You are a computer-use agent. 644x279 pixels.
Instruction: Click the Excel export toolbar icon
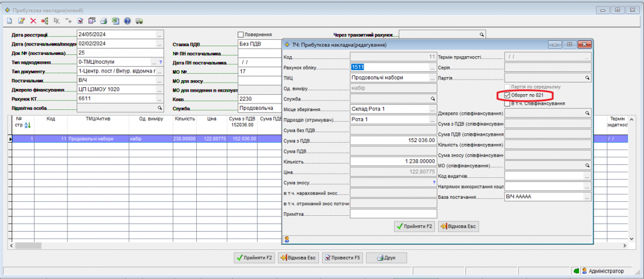tap(115, 21)
